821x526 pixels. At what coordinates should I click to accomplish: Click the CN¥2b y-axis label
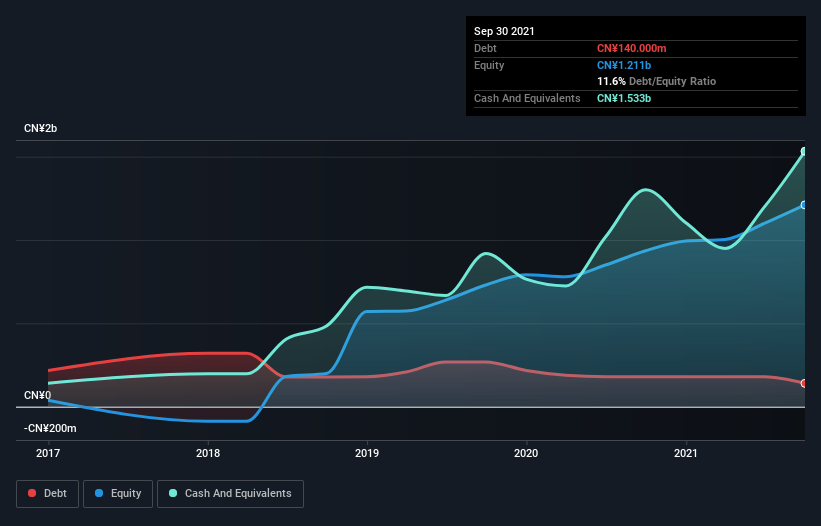tap(40, 128)
